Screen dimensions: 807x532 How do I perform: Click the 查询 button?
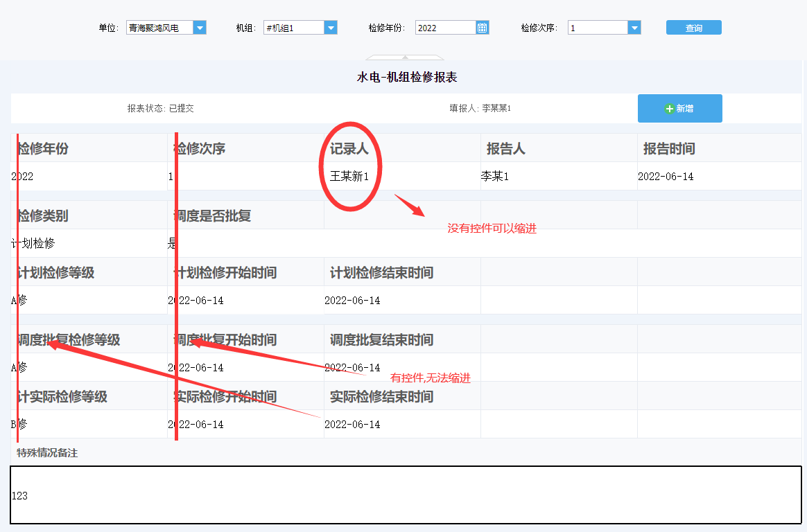pos(694,28)
